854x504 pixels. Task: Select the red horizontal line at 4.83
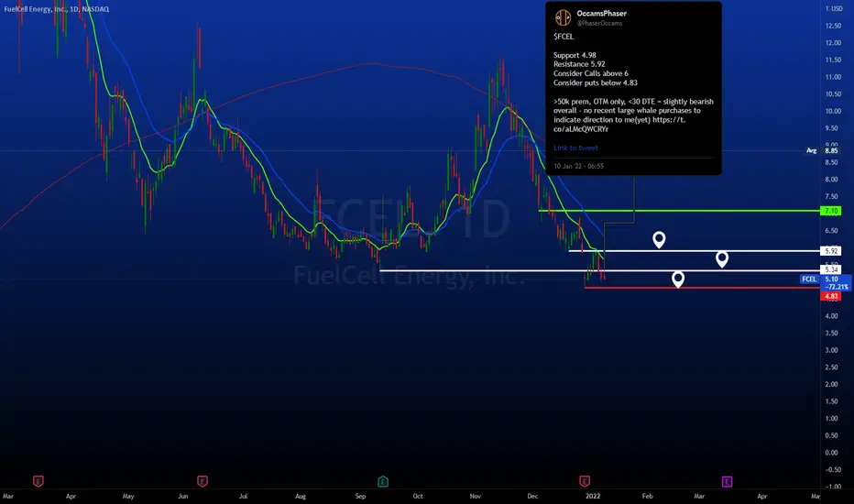click(702, 288)
